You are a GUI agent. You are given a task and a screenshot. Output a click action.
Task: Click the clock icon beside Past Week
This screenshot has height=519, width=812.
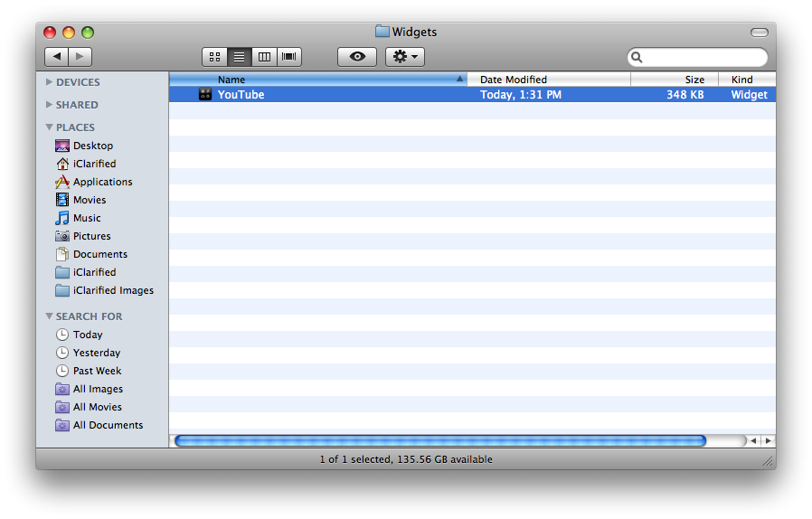(62, 371)
